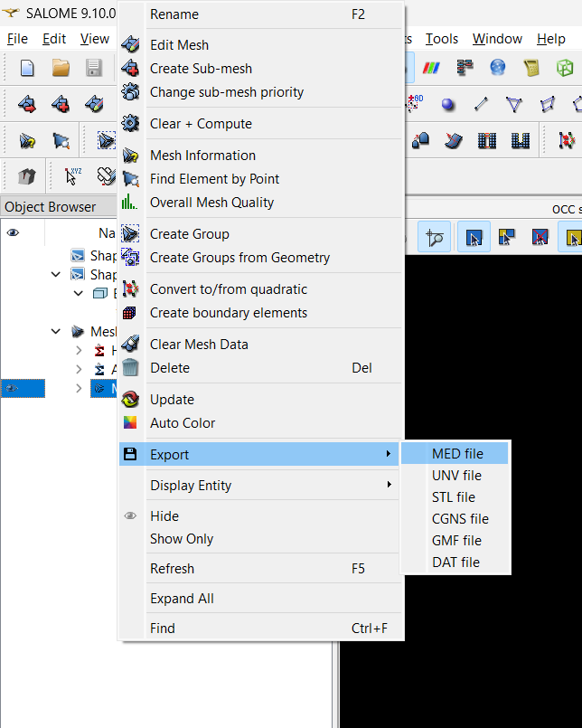Image resolution: width=582 pixels, height=728 pixels.
Task: Collapse the box part child node
Action: point(79,293)
